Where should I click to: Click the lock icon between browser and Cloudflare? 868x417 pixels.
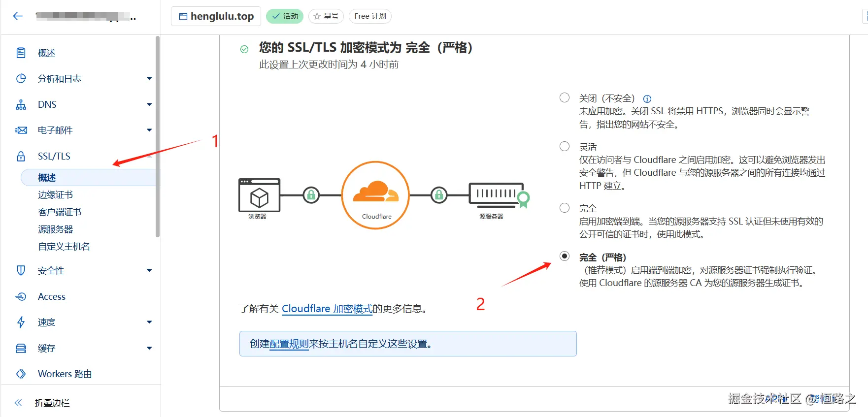click(x=311, y=195)
